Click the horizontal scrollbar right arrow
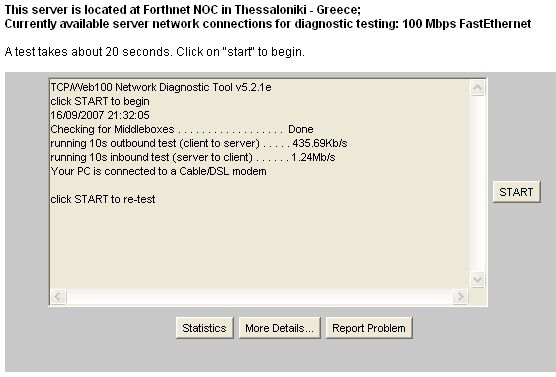556x377 pixels. [x=460, y=296]
